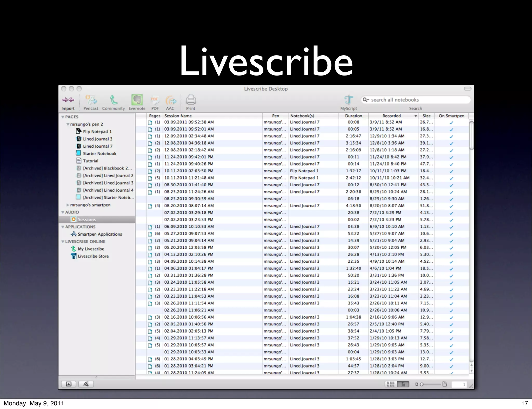Send to Evernote using the elephant icon
The height and width of the screenshot is (409, 532).
(137, 100)
